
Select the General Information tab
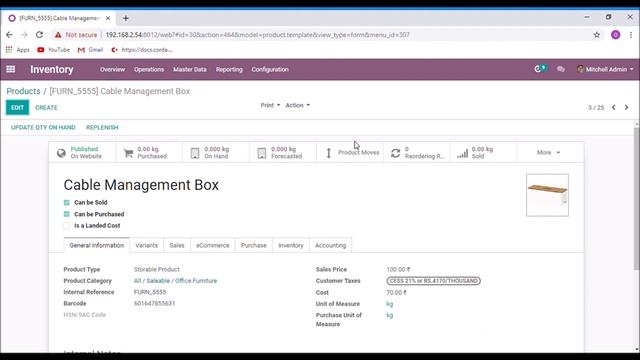click(97, 245)
